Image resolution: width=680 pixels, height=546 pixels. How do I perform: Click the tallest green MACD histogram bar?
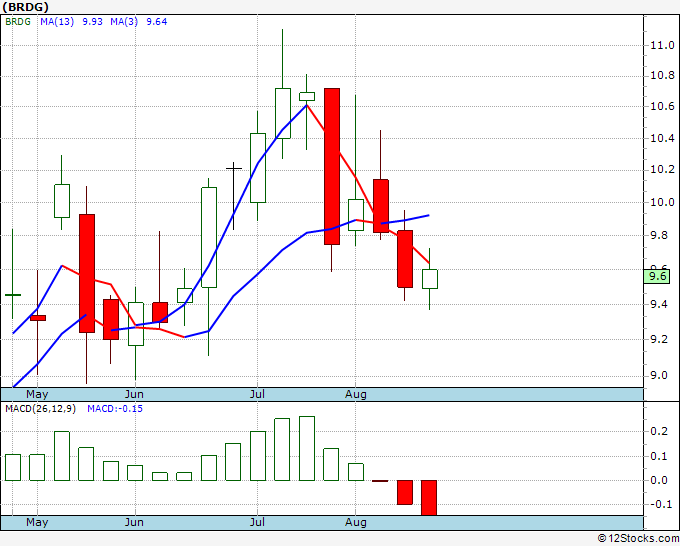click(x=307, y=448)
